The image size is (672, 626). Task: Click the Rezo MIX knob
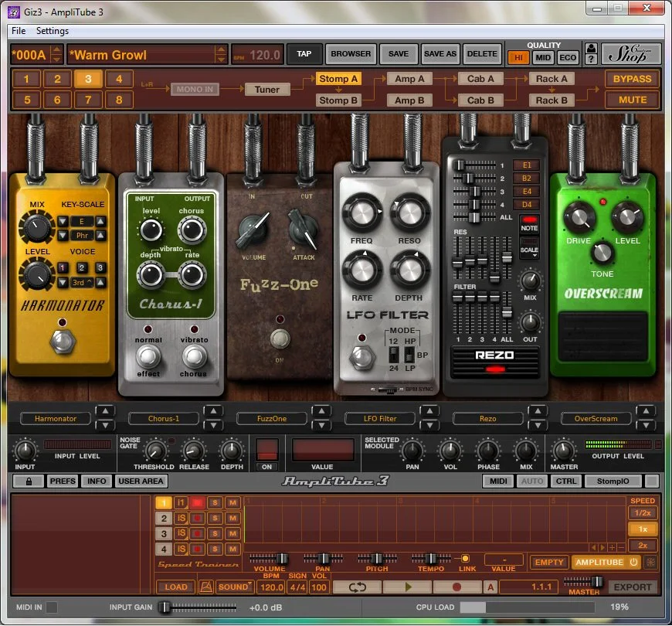tap(530, 281)
